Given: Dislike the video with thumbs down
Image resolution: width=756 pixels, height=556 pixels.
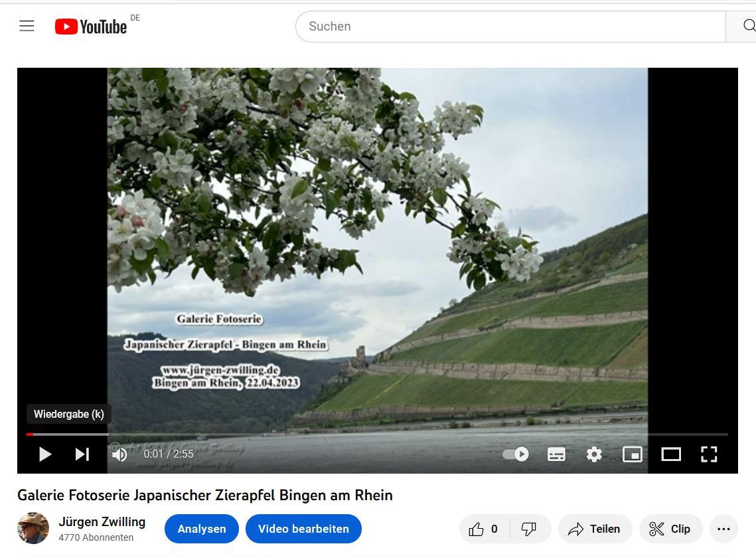Looking at the screenshot, I should click(x=530, y=529).
